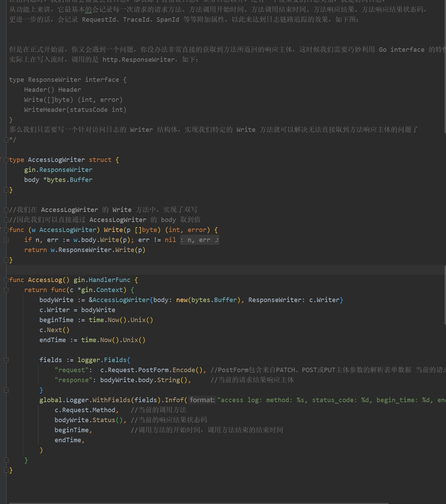This screenshot has height=504, width=446.
Task: Fold the comment starting '//因此我们可以直接通过'
Action: click(6, 220)
